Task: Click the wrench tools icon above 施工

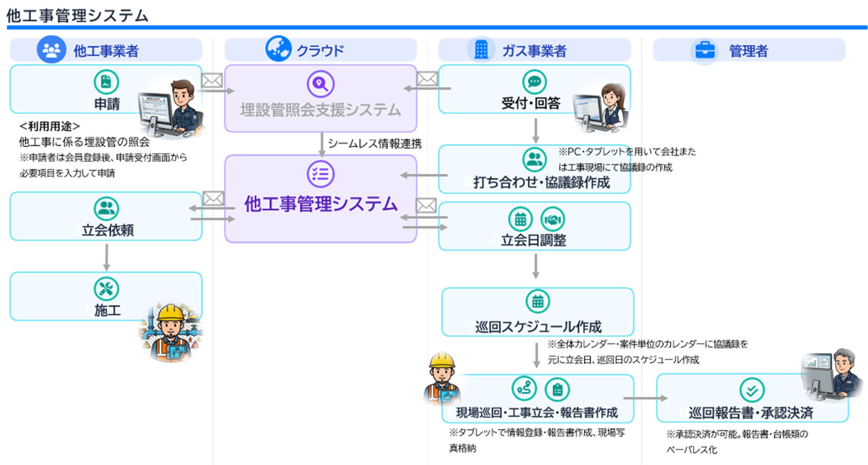Action: pos(106,289)
